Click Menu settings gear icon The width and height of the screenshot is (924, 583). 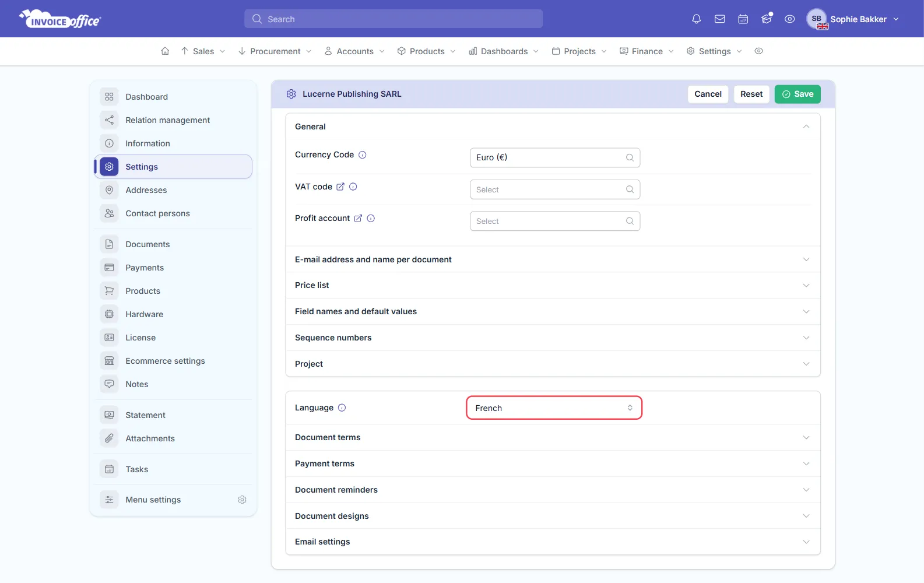pos(242,500)
